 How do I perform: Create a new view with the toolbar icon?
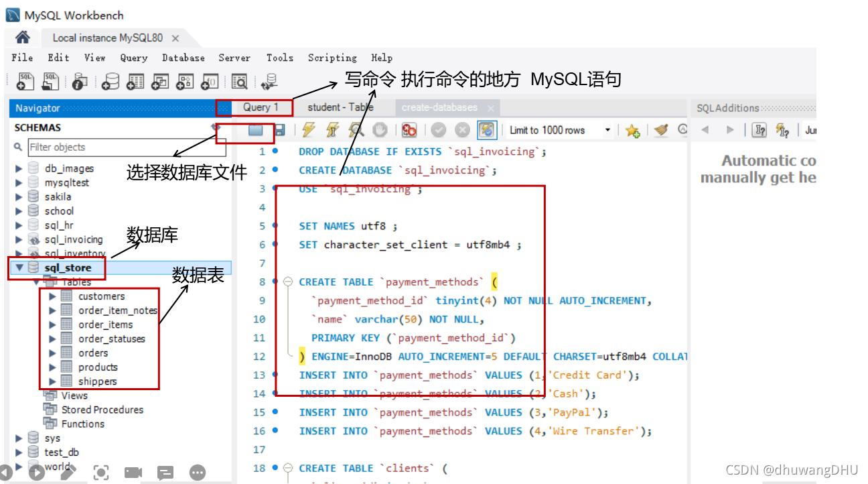pos(160,81)
